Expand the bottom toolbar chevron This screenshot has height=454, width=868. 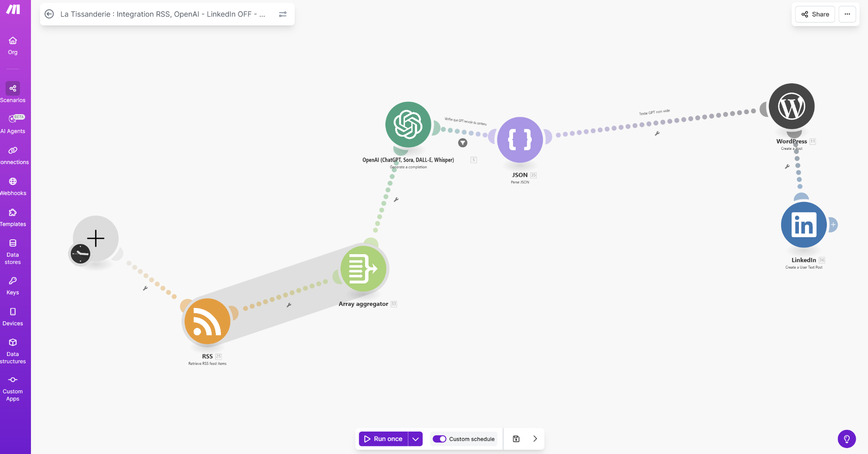(x=535, y=439)
